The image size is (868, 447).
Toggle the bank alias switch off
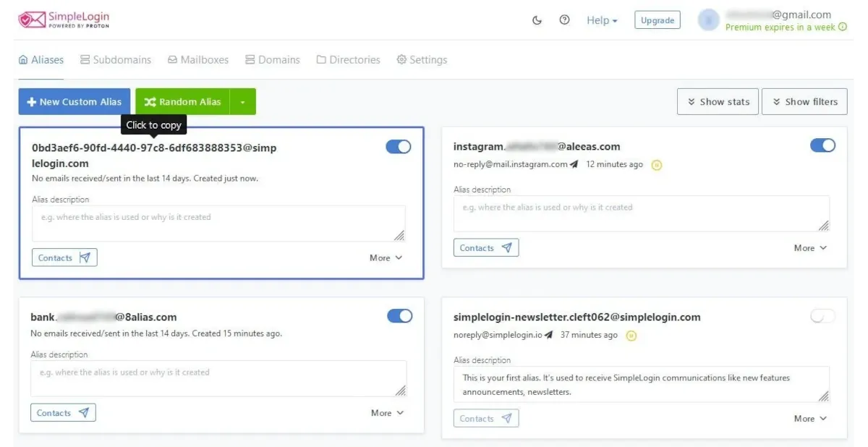(399, 316)
